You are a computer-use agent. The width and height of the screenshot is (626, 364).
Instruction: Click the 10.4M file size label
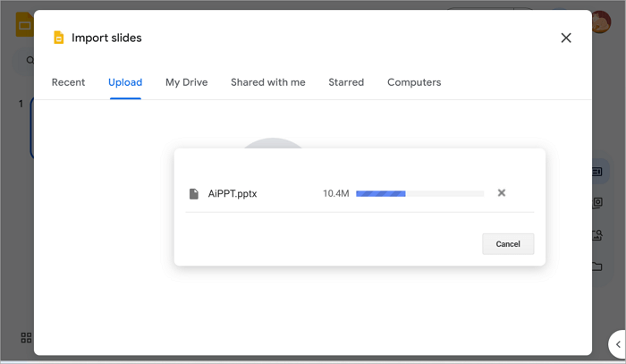(335, 193)
